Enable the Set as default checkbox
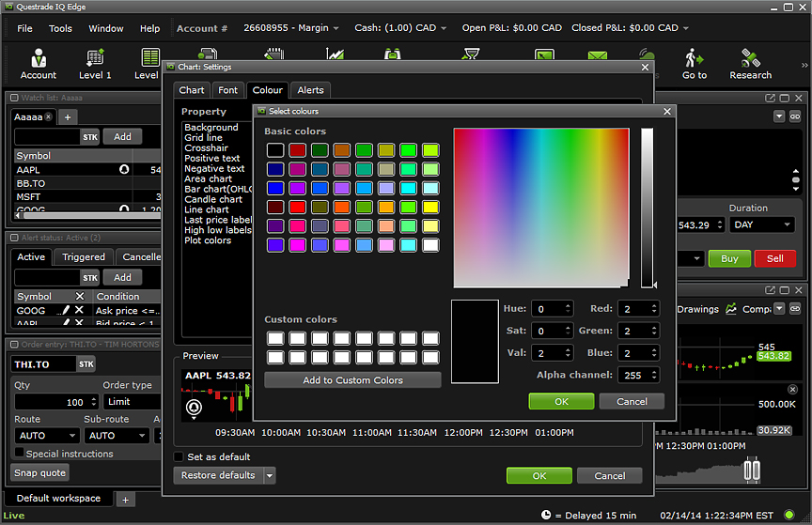The height and width of the screenshot is (525, 812). click(179, 456)
